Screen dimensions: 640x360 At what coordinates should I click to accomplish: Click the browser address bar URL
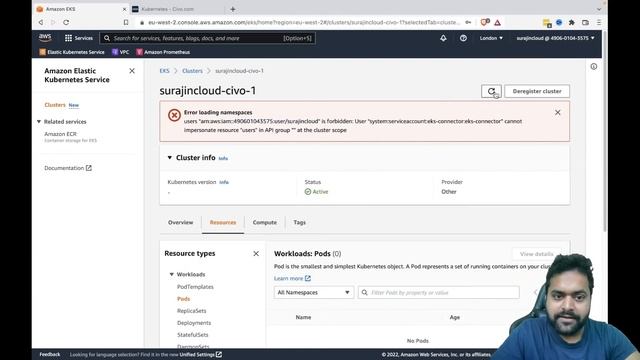click(x=304, y=22)
